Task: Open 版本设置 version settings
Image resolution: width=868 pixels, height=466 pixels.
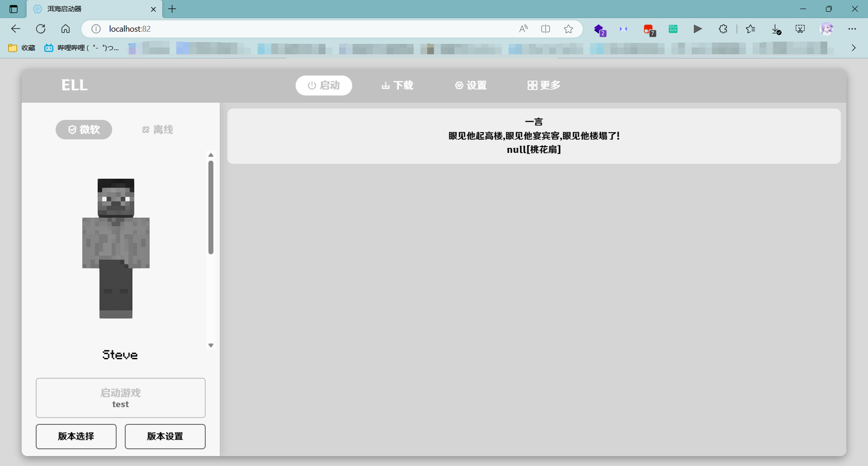Action: pyautogui.click(x=165, y=437)
